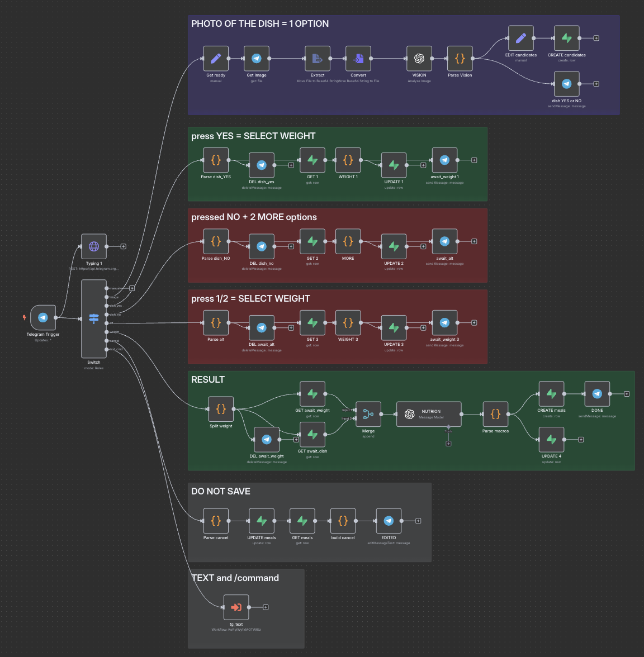Screen dimensions: 644x657
Task: Open the Get ready edit node
Action: [x=216, y=59]
